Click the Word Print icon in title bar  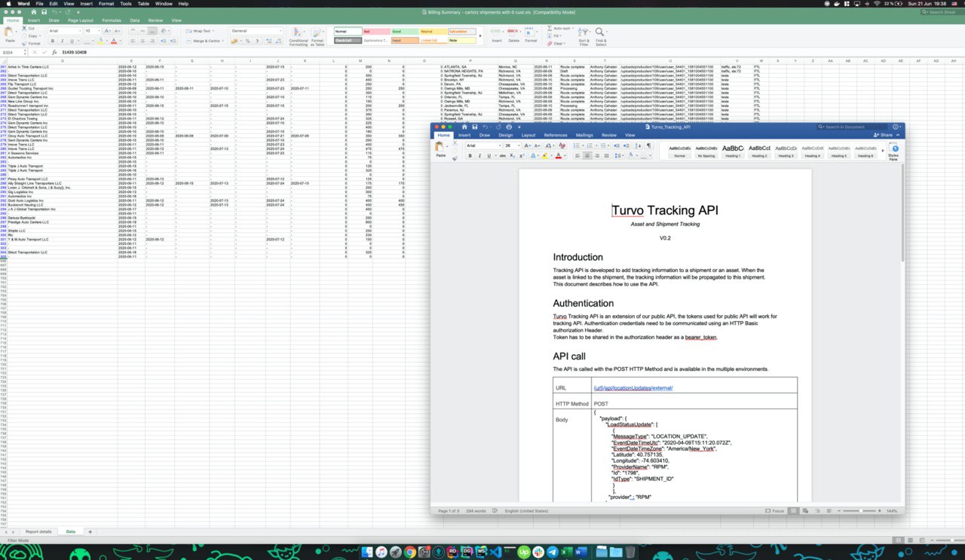tap(509, 127)
